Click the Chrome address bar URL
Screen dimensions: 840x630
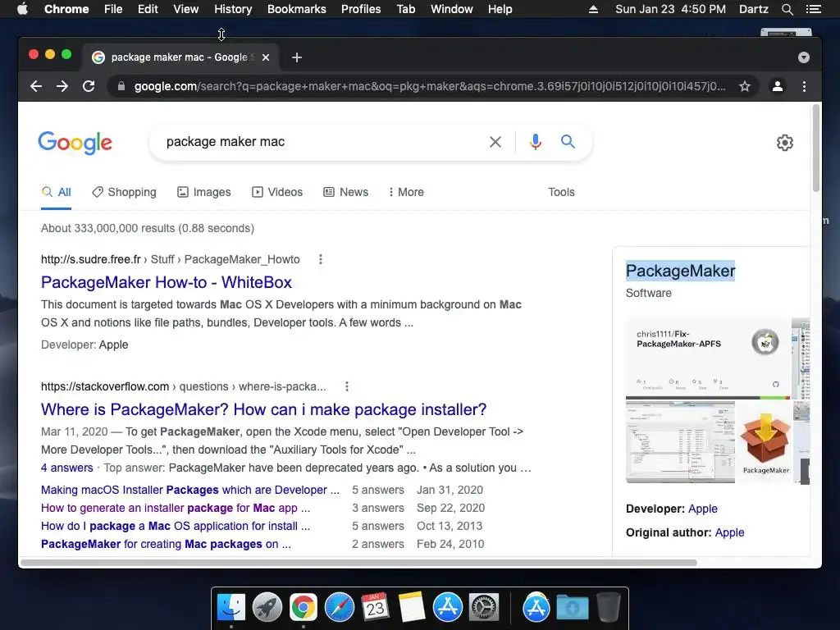[430, 86]
